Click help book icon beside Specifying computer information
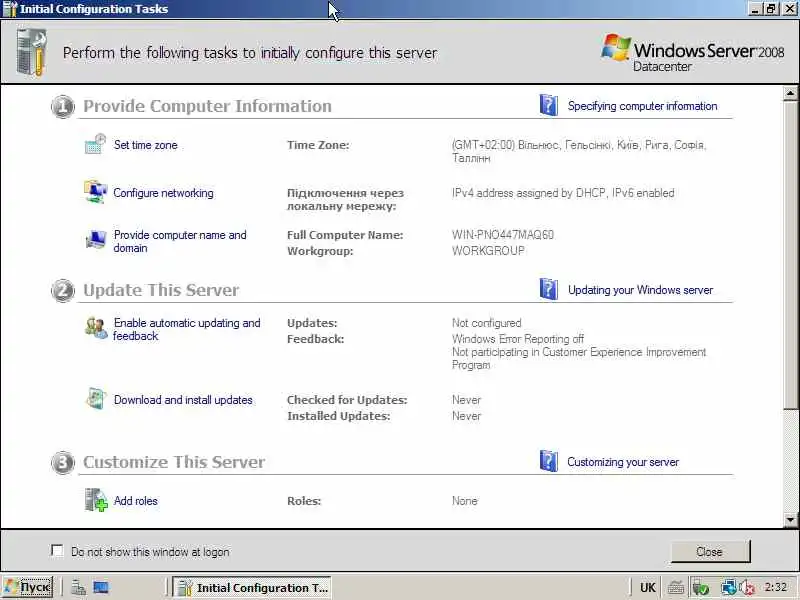Screen dimensions: 800x600 [548, 105]
